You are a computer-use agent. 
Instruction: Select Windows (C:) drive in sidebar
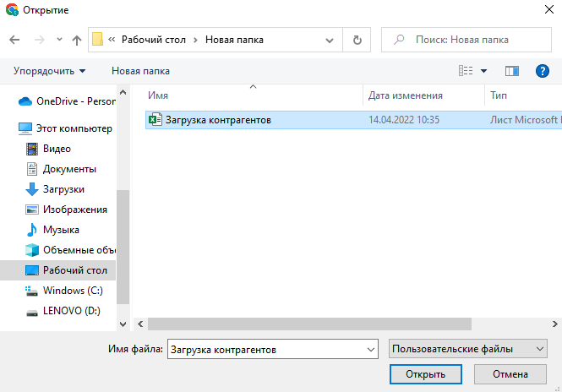[x=72, y=291]
